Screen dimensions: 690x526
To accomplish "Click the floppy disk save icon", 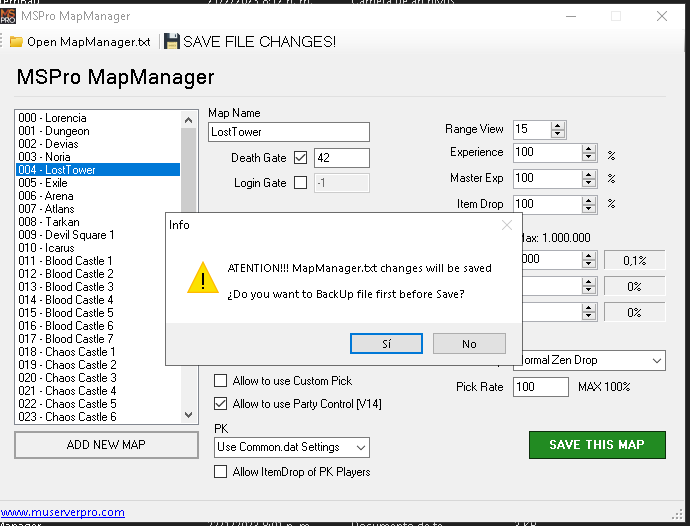I will coord(172,42).
